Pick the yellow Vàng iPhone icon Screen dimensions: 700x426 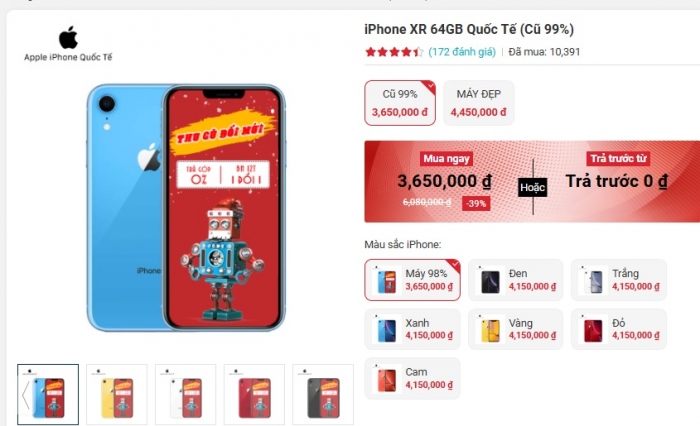(490, 330)
